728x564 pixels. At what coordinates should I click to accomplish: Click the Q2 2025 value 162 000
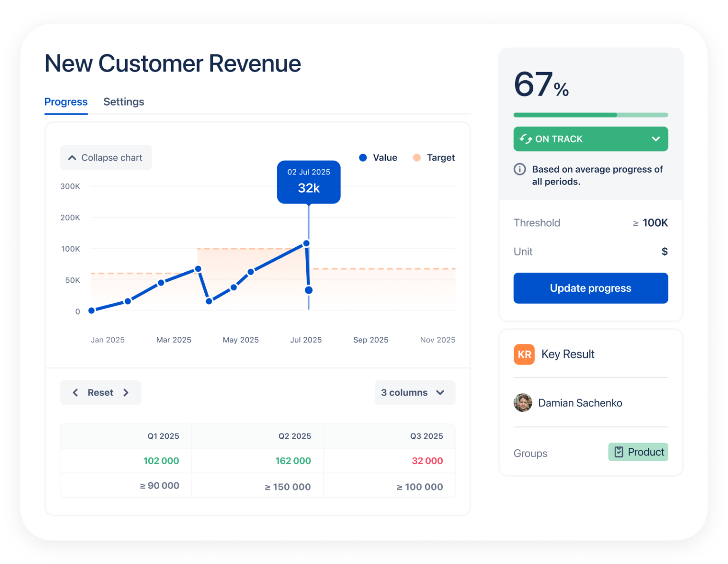(x=293, y=461)
